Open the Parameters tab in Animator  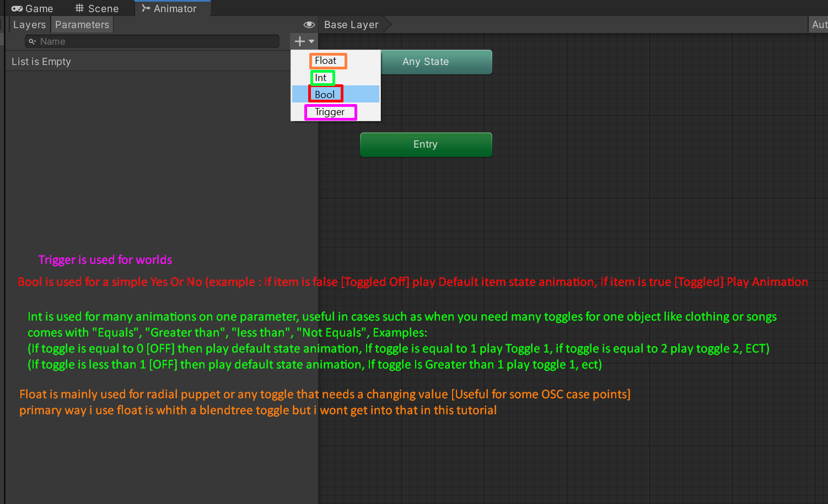click(82, 25)
